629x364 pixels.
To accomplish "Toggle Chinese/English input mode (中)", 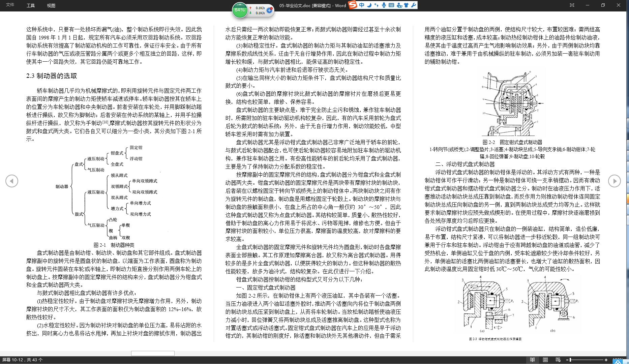I will [362, 5].
